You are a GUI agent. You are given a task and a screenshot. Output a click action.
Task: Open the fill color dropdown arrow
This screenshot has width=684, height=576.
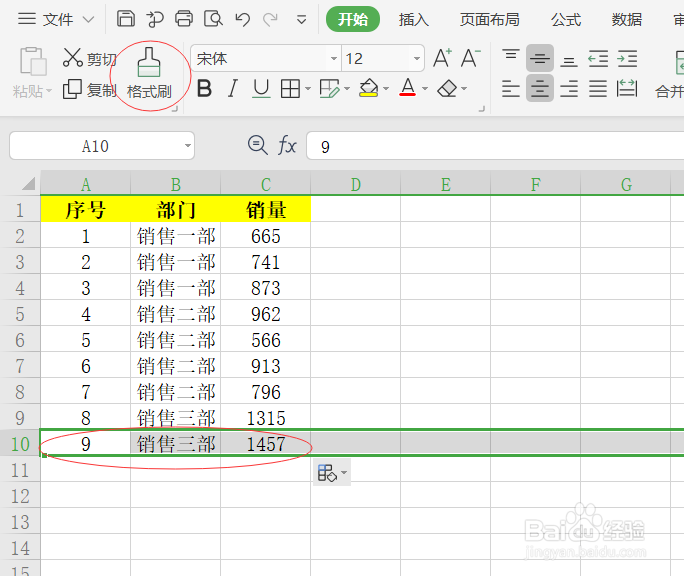(386, 89)
